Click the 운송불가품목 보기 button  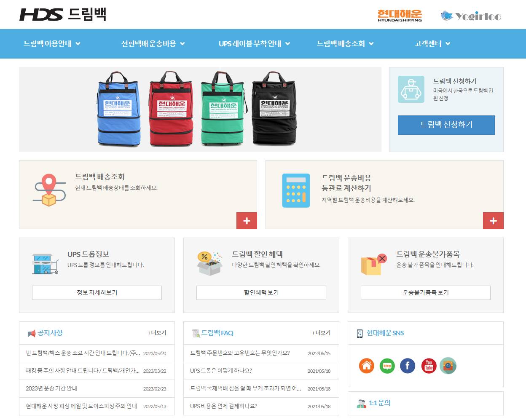[426, 293]
